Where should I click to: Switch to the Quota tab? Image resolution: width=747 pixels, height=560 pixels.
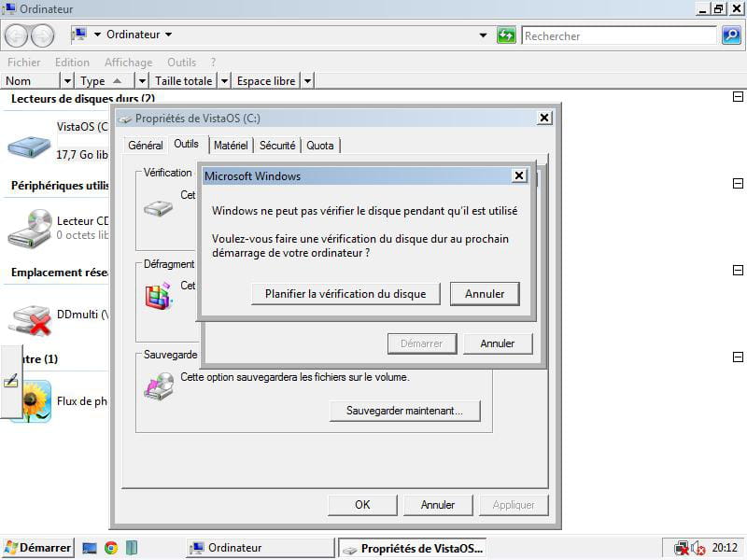(x=320, y=146)
